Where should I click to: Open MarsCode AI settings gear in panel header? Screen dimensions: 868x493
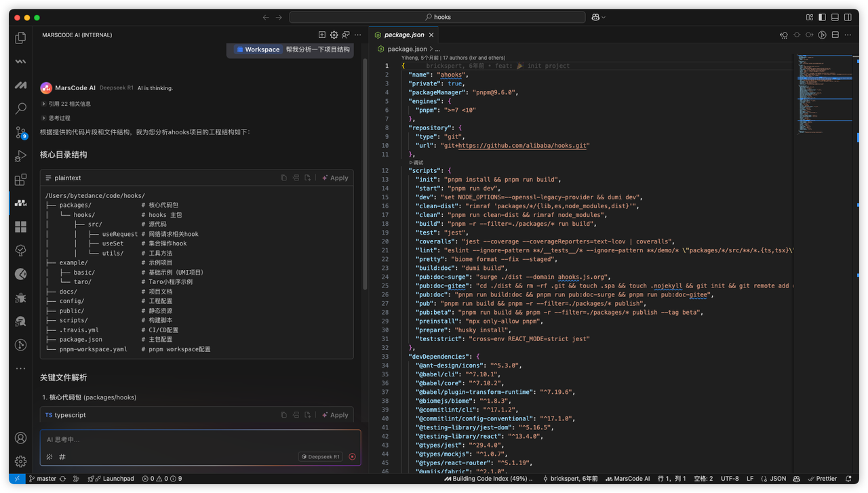tap(334, 35)
